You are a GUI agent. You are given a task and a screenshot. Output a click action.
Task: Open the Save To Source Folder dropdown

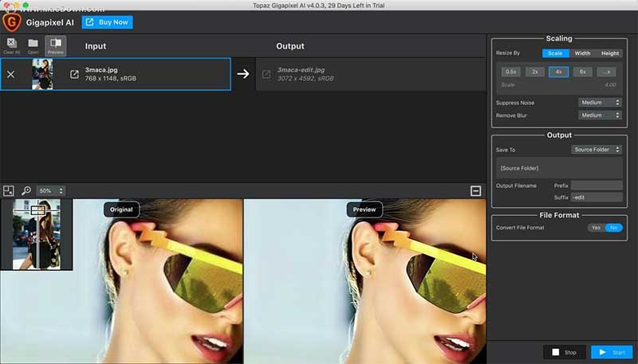[597, 150]
